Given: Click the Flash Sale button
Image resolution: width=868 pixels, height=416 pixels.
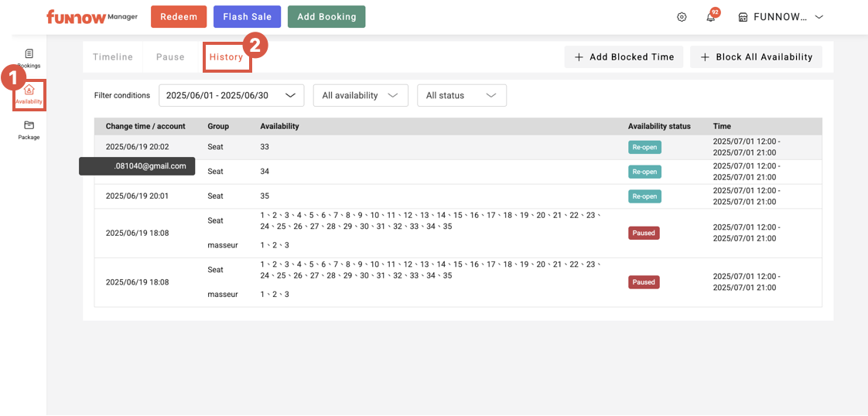Looking at the screenshot, I should click(247, 16).
